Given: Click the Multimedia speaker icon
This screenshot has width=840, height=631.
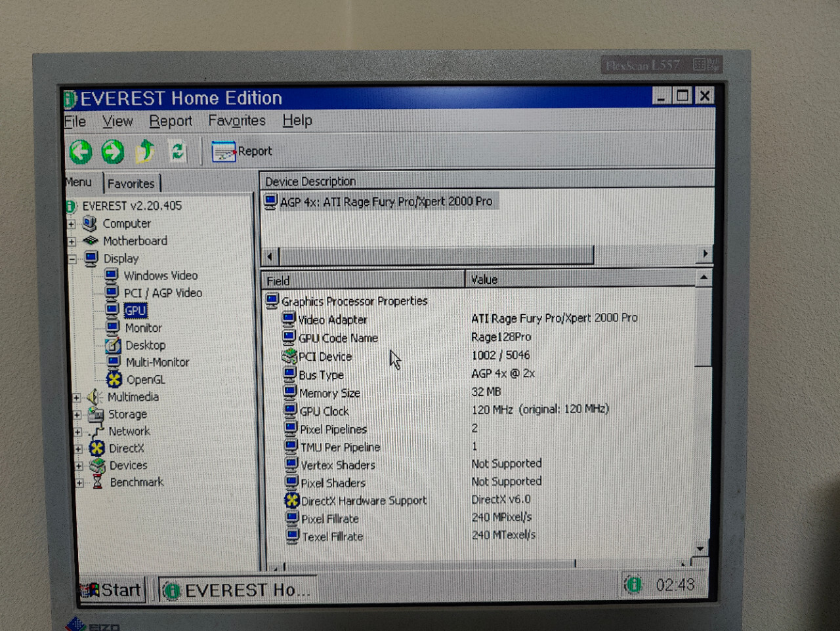Looking at the screenshot, I should click(94, 397).
